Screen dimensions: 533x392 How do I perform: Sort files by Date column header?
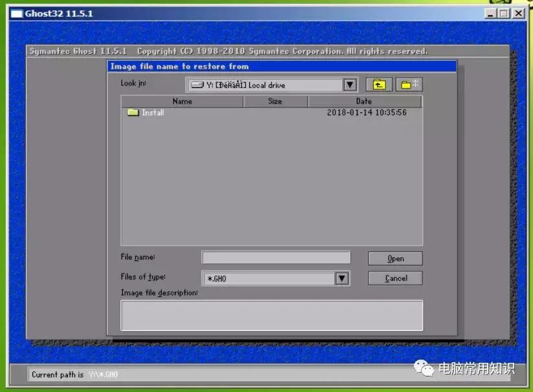(364, 102)
